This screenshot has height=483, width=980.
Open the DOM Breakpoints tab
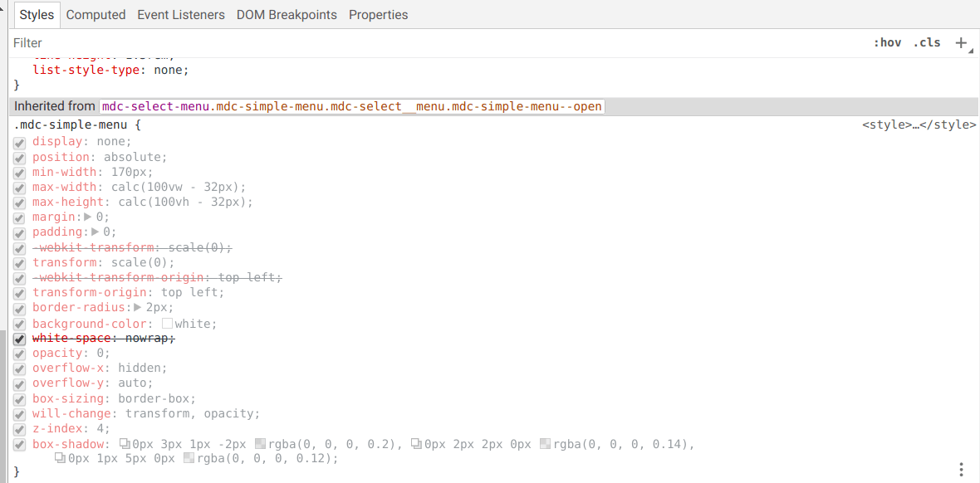tap(287, 14)
